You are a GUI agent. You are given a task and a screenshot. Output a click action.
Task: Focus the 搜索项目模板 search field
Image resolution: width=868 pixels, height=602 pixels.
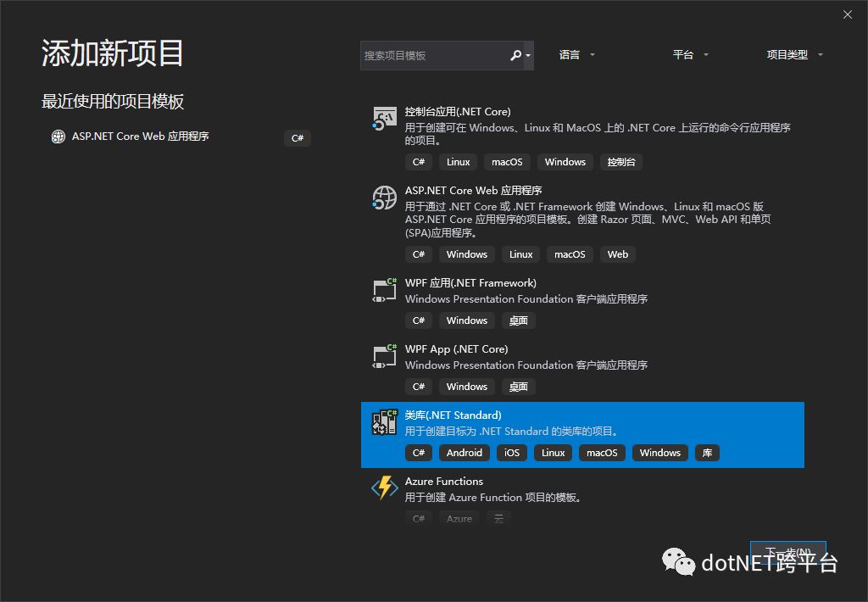433,55
